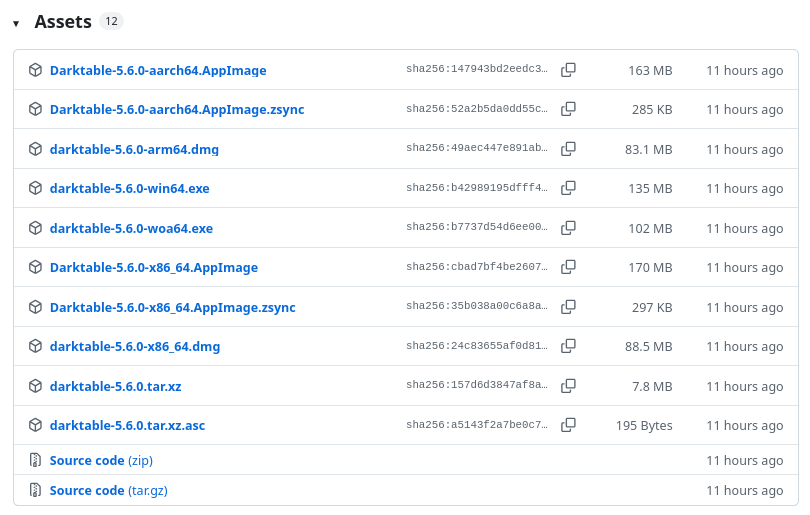Copy SHA256 for Darktable-5.6.0-x86_64.AppImage
This screenshot has height=515, width=810.
(x=568, y=267)
